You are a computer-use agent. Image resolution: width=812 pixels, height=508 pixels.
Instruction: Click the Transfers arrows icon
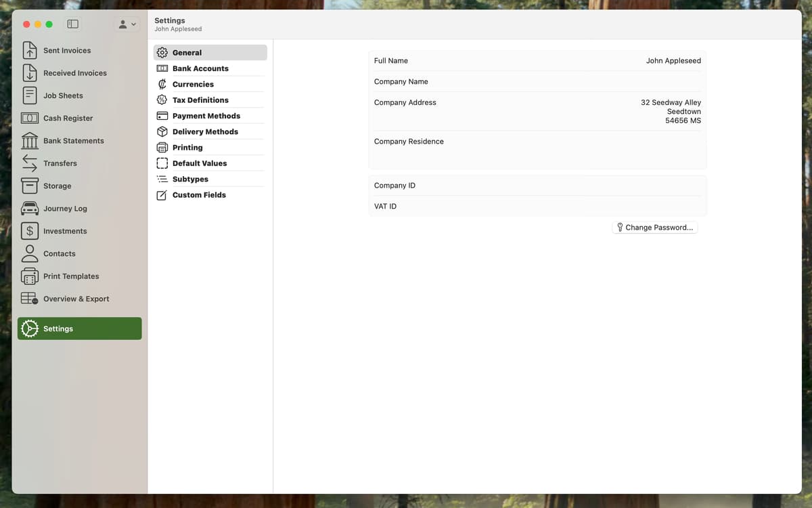(x=30, y=163)
